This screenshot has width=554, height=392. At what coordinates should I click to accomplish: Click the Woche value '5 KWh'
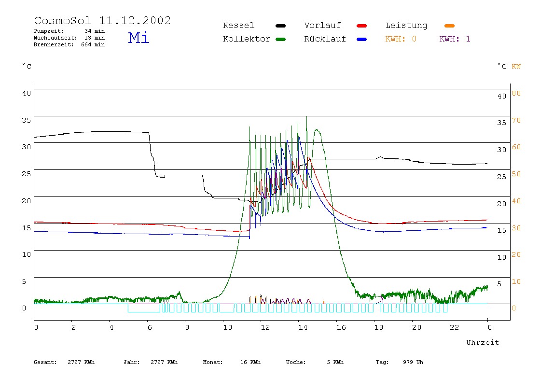coord(335,362)
